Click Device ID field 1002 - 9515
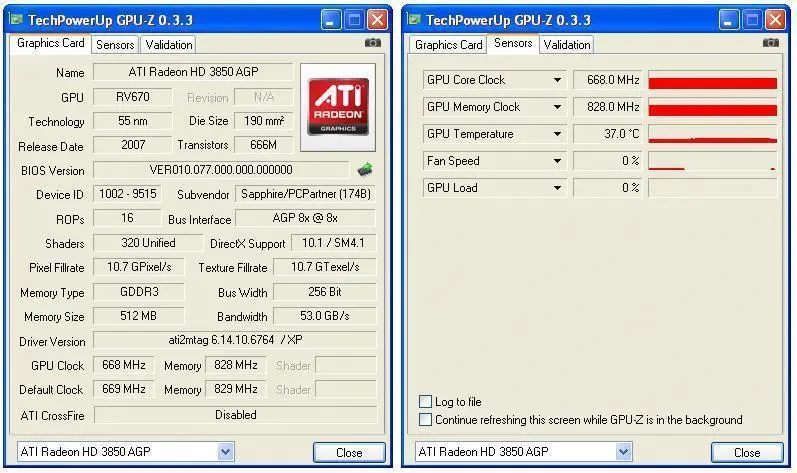 pyautogui.click(x=128, y=194)
